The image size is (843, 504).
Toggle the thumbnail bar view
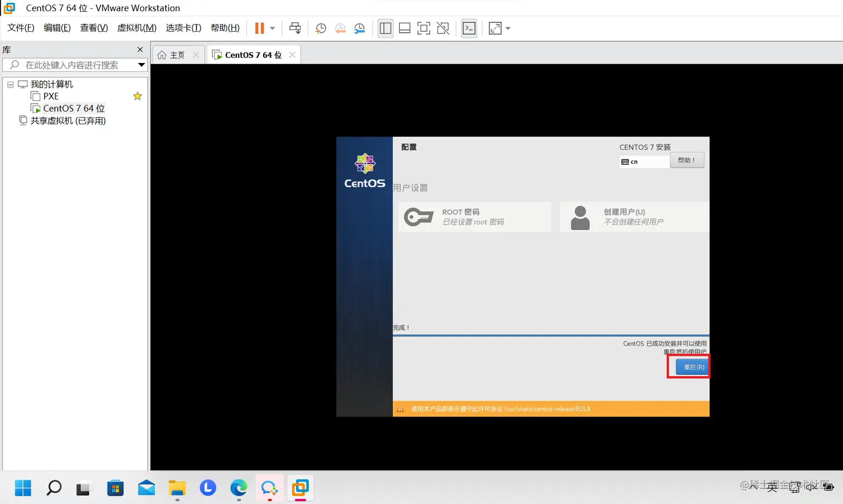405,28
